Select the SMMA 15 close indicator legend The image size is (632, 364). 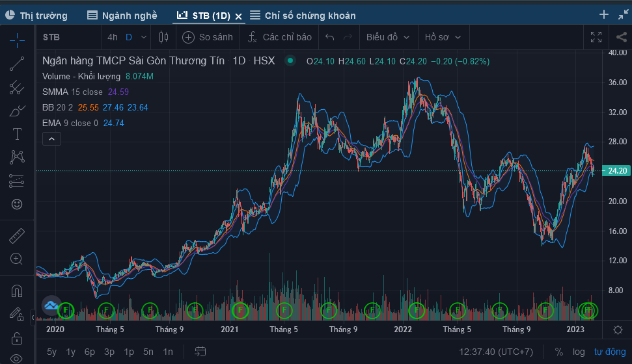[x=72, y=92]
